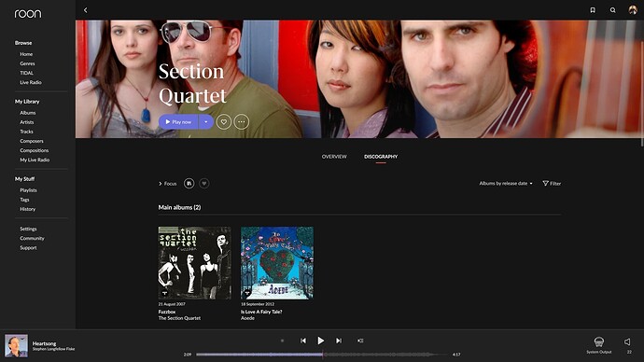Click the Play now button

coord(178,122)
